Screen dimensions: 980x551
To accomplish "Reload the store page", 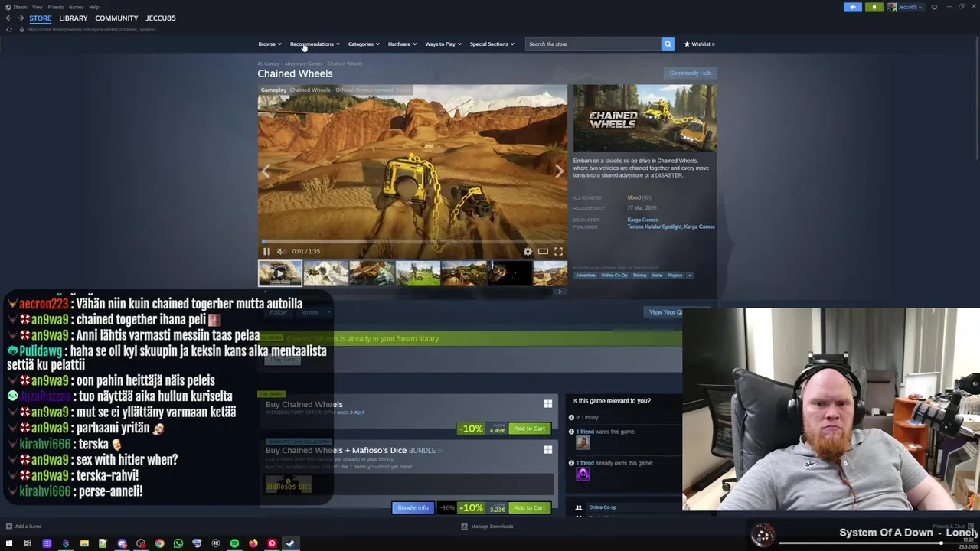I will click(x=8, y=29).
